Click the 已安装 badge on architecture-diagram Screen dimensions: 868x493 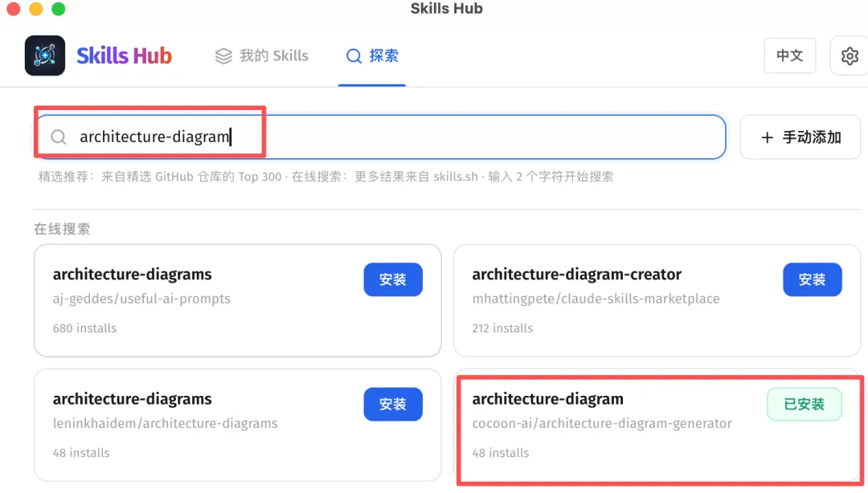805,404
